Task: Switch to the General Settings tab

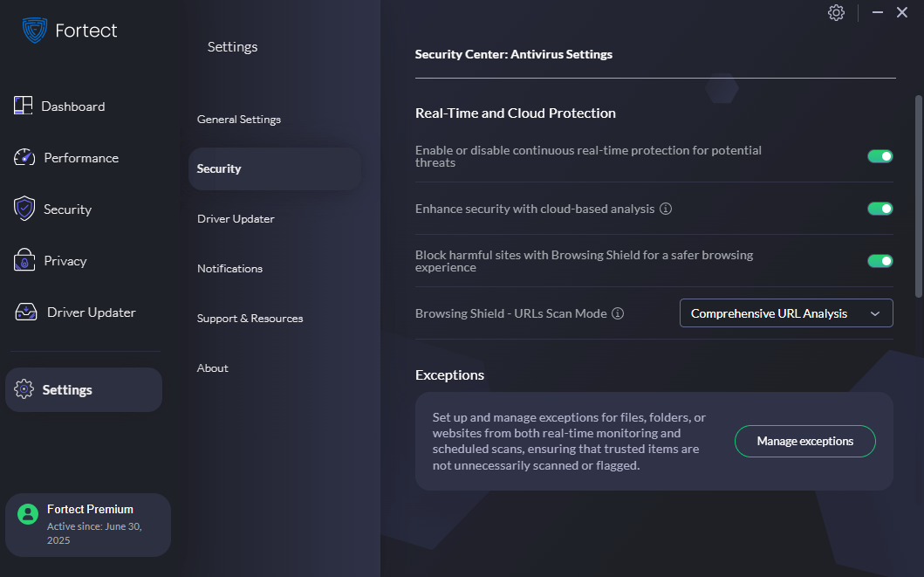Action: pos(239,119)
